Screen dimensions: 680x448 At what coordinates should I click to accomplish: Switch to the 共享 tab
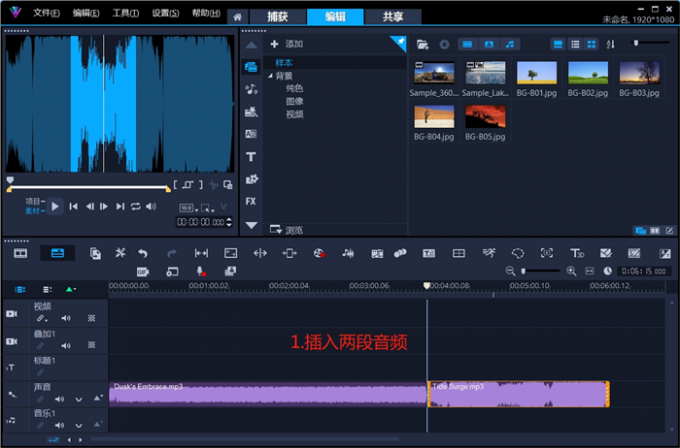tap(393, 17)
